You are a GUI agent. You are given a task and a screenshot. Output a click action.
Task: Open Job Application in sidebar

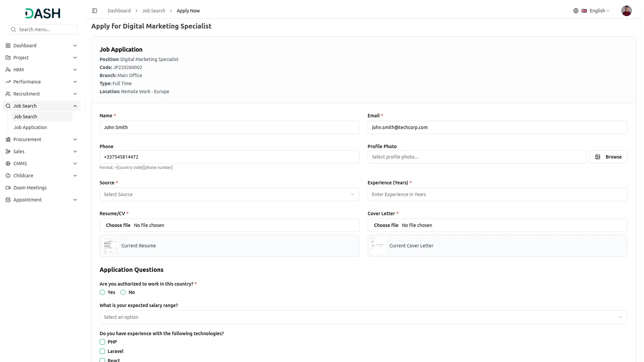point(30,127)
